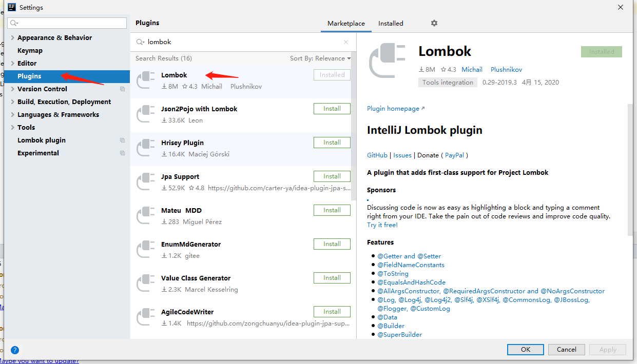This screenshot has width=637, height=364.
Task: Click the EnumMdGenerator plugin icon
Action: click(146, 249)
